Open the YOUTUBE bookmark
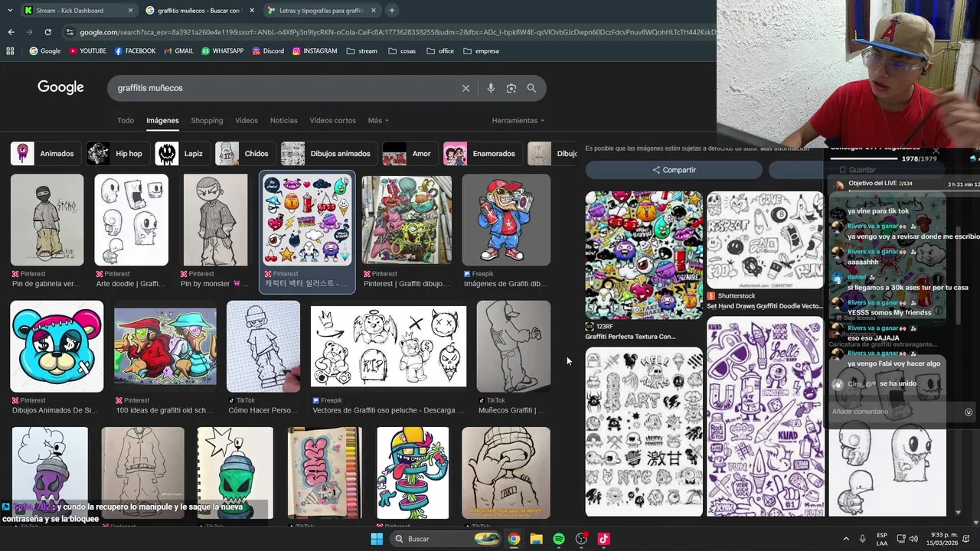 (87, 51)
